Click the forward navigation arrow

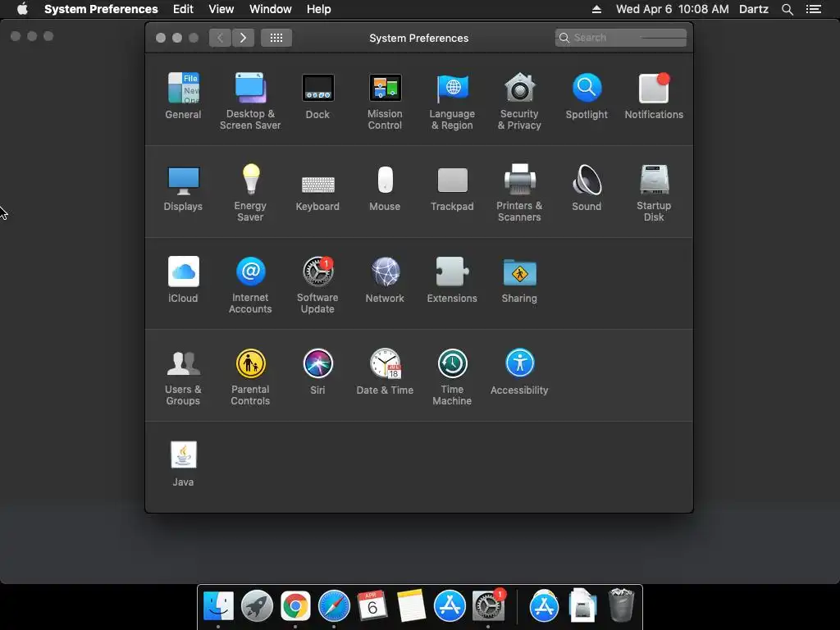pyautogui.click(x=243, y=38)
